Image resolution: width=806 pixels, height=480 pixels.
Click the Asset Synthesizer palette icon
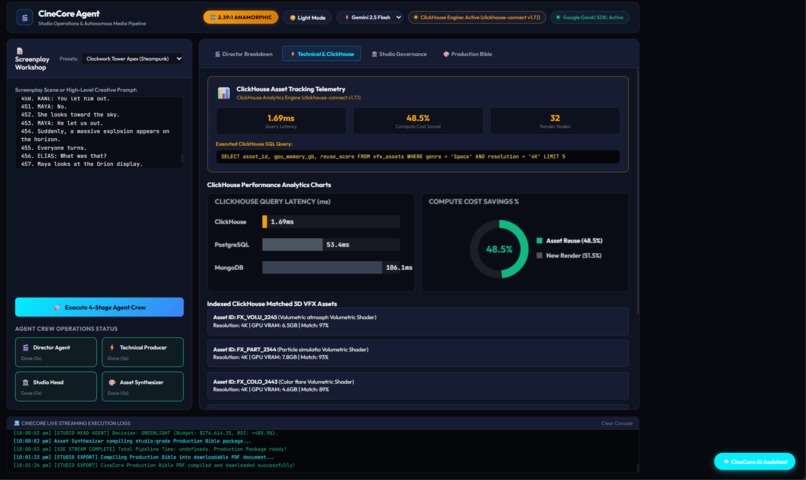(112, 382)
